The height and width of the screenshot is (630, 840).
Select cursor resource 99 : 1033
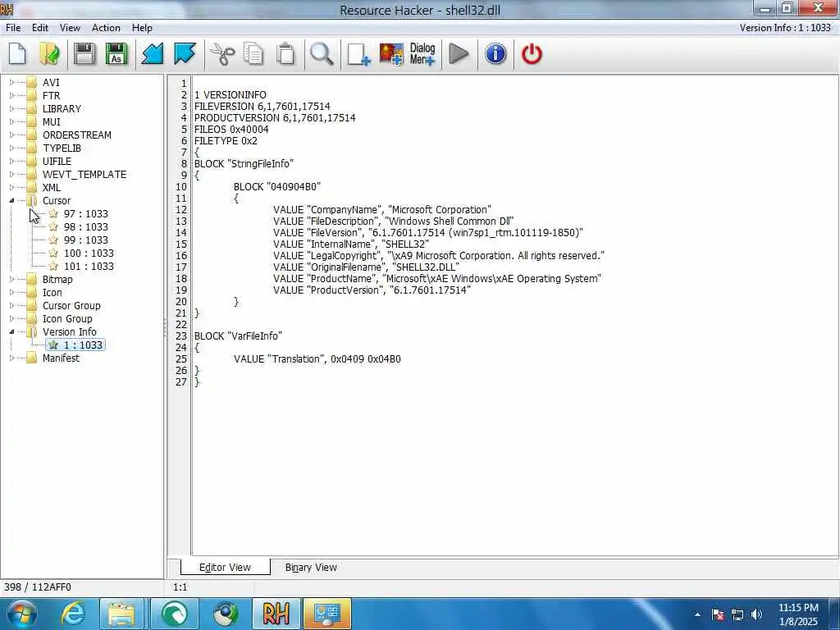pos(85,240)
